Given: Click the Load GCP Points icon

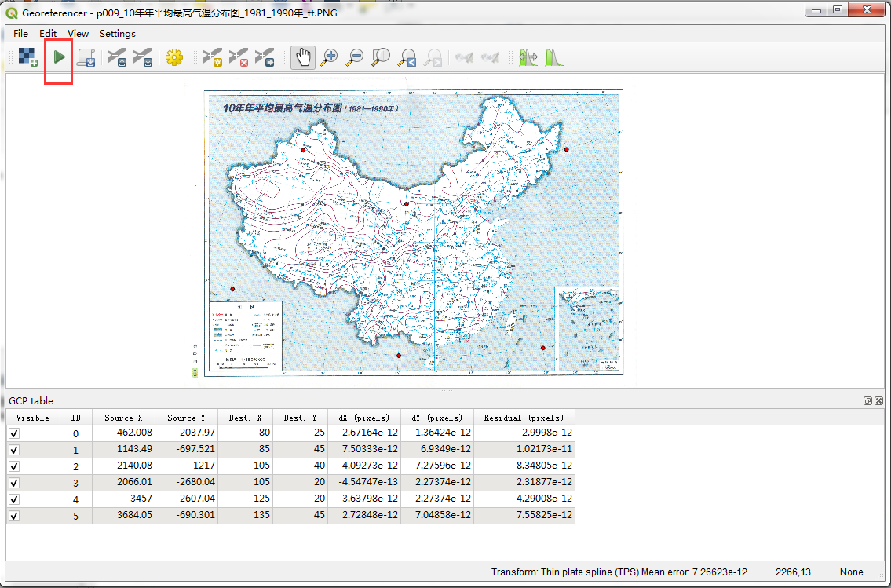Looking at the screenshot, I should coord(118,57).
